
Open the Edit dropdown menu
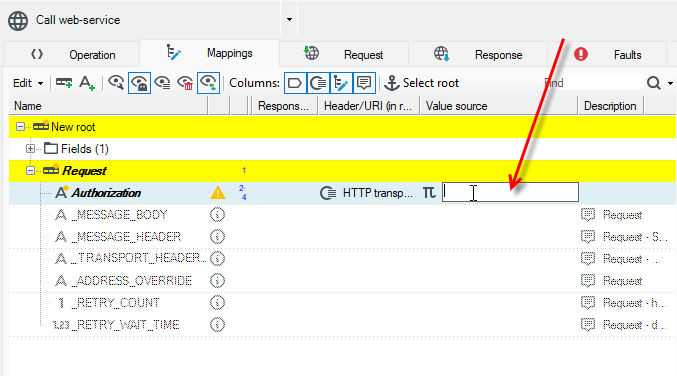tap(28, 83)
